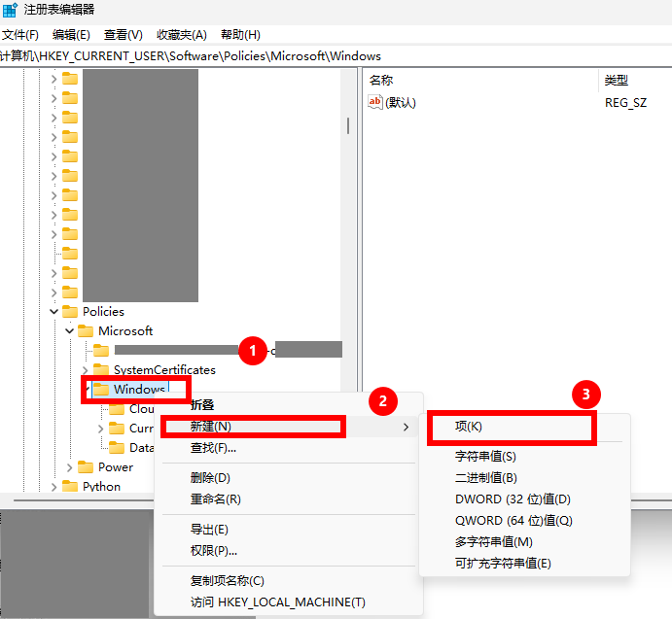Click the (默认) string value icon
Viewport: 672px width, 619px height.
pos(375,102)
